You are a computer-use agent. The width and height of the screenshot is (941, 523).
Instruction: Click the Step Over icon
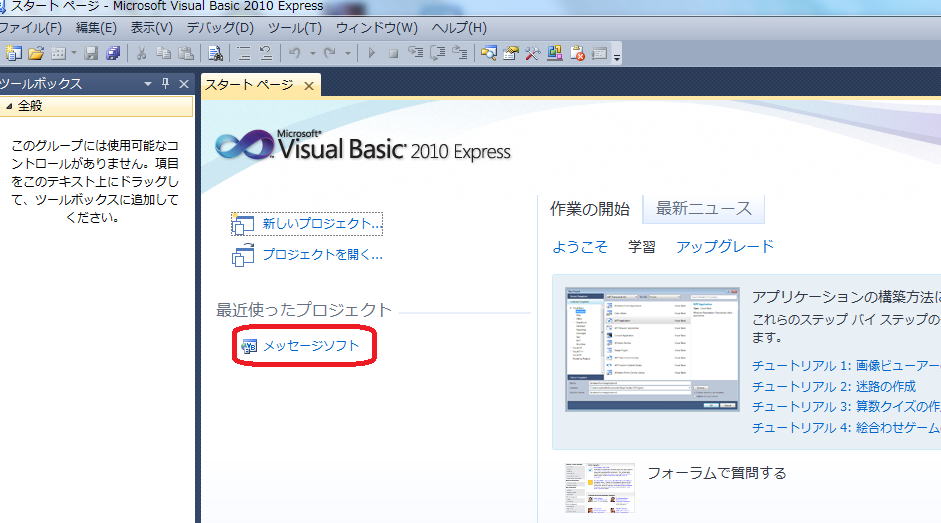point(437,53)
